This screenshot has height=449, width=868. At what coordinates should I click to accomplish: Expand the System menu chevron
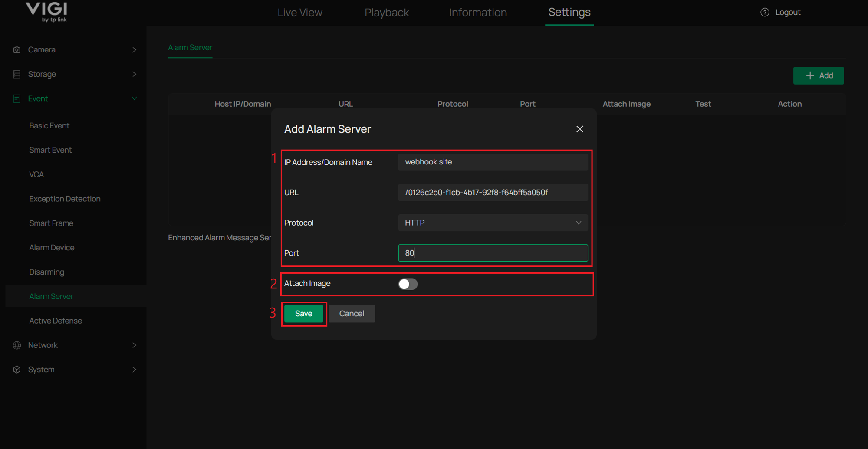point(134,370)
